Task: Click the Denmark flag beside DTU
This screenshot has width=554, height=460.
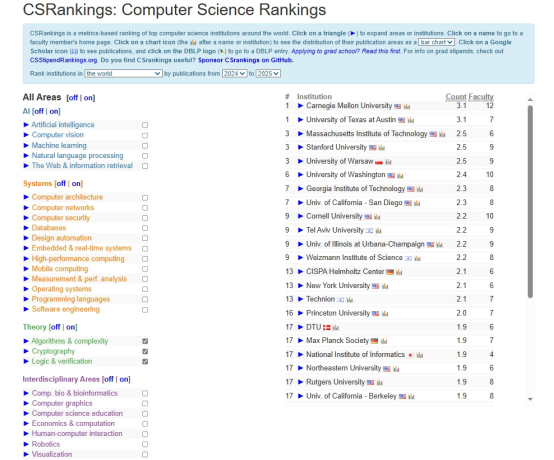Action: 327,328
